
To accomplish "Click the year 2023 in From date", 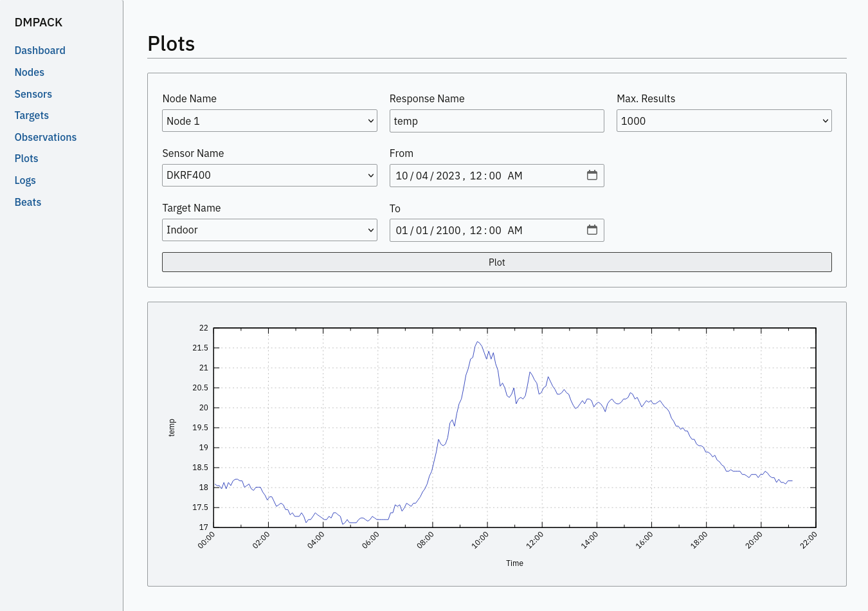I will click(448, 176).
